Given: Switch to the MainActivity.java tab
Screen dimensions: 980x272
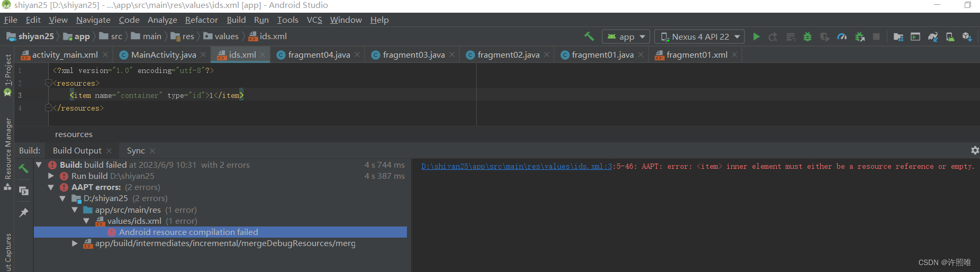Looking at the screenshot, I should pyautogui.click(x=164, y=55).
